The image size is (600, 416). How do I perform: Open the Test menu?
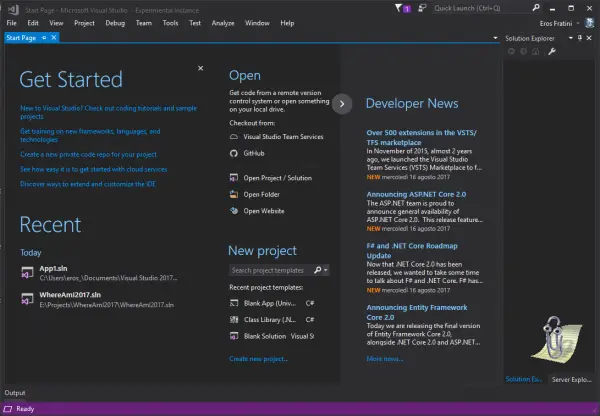tap(195, 23)
